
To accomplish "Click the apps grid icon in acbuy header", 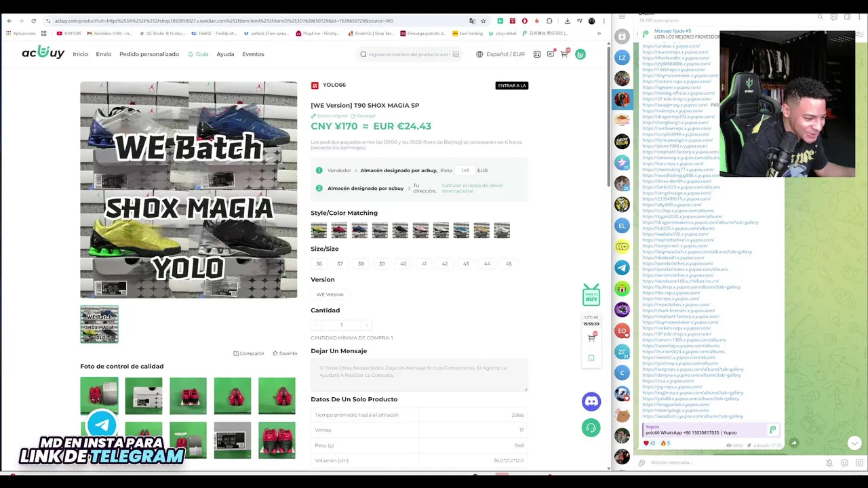I will pos(537,54).
